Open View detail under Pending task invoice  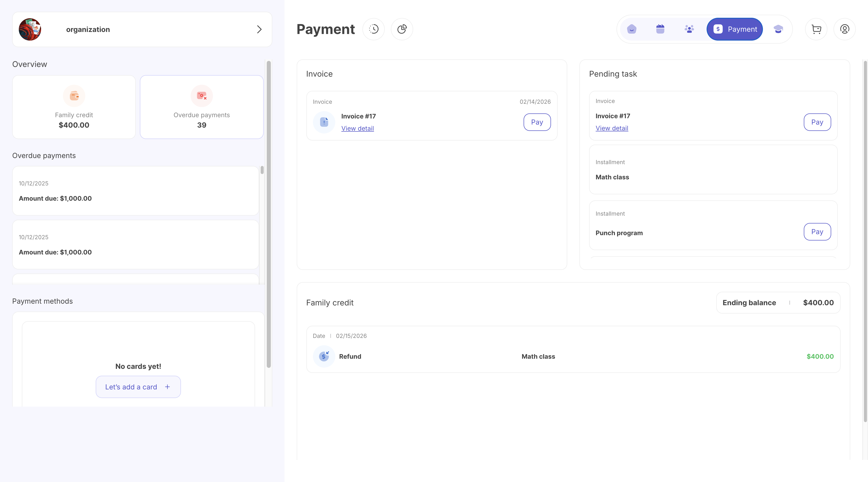tap(612, 128)
